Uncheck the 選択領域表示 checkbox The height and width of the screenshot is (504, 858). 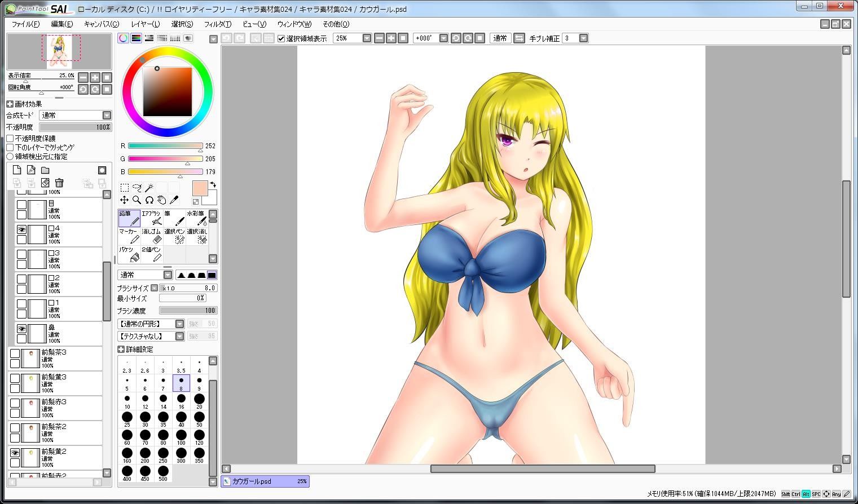(x=281, y=38)
